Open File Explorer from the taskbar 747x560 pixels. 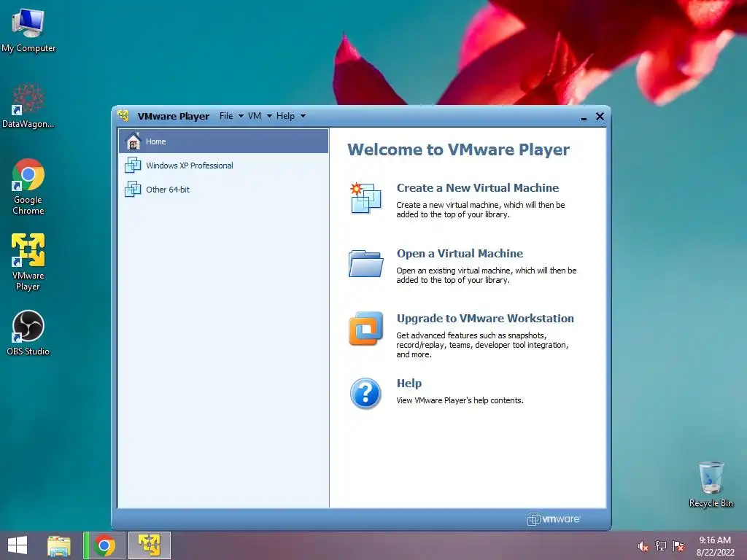pyautogui.click(x=59, y=545)
